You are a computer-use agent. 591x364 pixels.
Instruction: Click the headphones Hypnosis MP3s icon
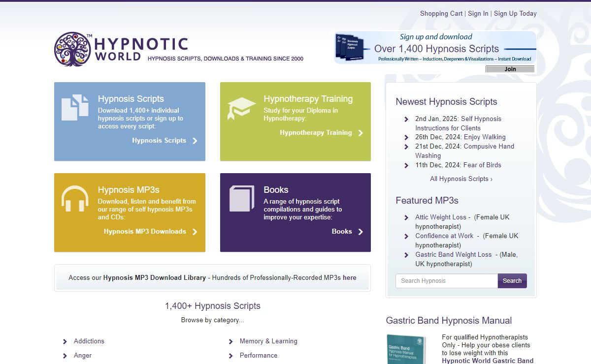pos(75,198)
